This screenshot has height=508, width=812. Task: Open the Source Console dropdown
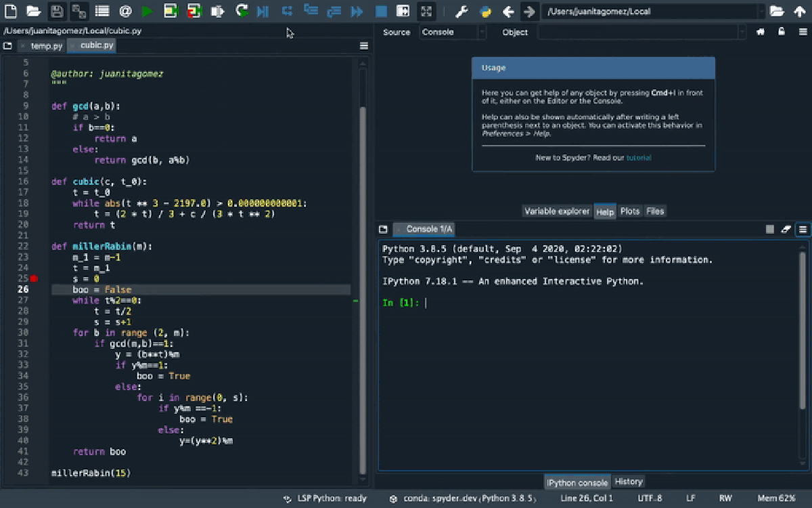coord(453,32)
